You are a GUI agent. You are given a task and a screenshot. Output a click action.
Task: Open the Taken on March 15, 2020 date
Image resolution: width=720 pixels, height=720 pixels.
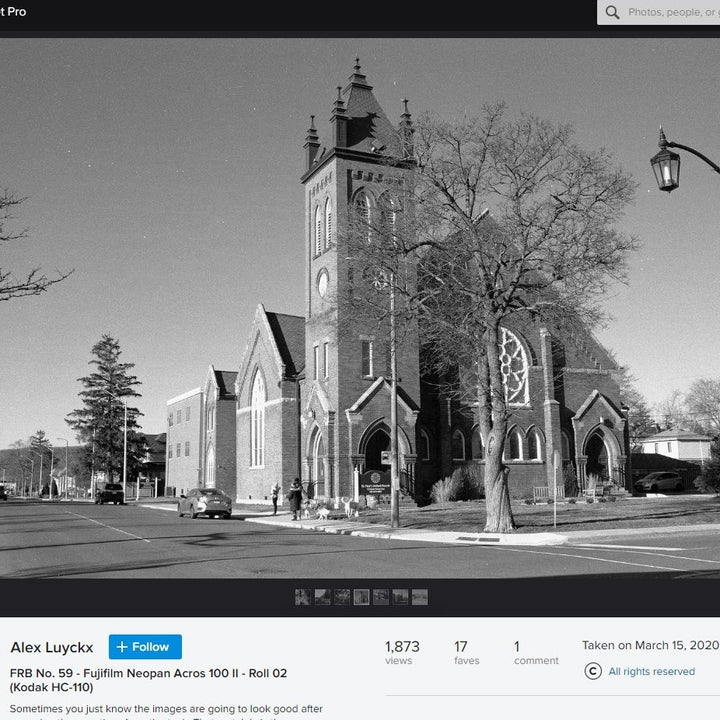[650, 645]
